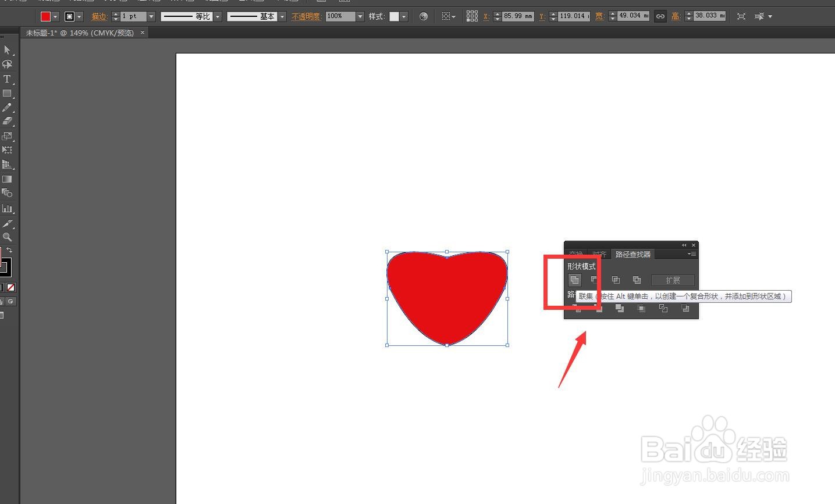Open variable width profile 等比 dropdown
This screenshot has height=504, width=835.
click(218, 17)
